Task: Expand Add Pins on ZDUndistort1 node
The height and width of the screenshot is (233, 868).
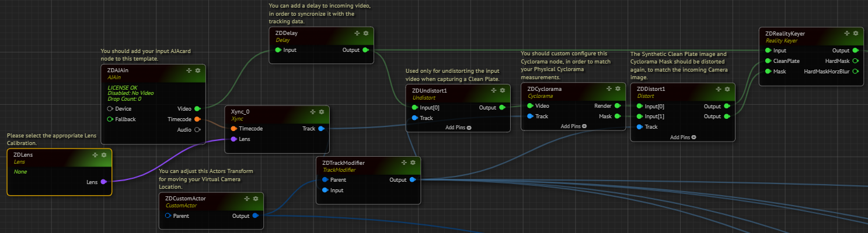Action: [458, 127]
